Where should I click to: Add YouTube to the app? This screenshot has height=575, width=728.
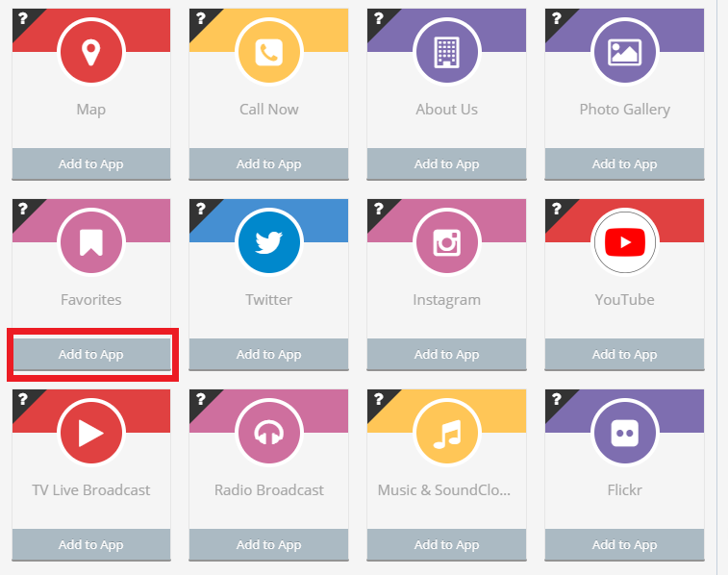pos(624,354)
